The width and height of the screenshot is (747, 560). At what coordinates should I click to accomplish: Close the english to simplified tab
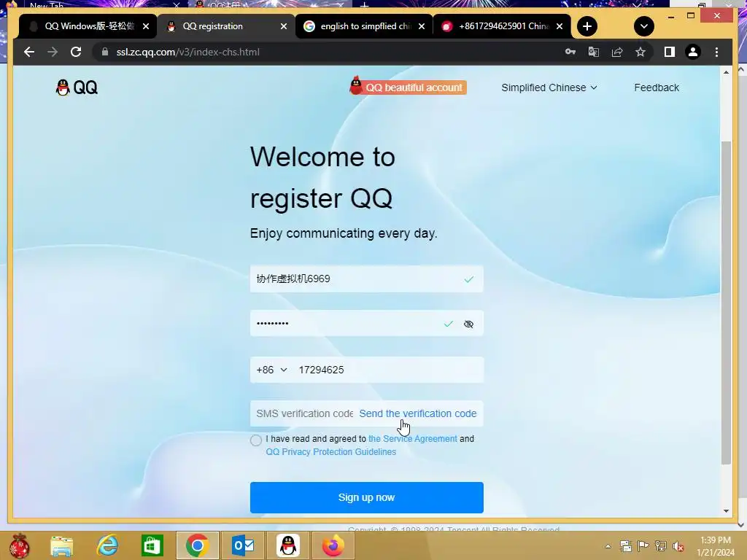click(422, 26)
